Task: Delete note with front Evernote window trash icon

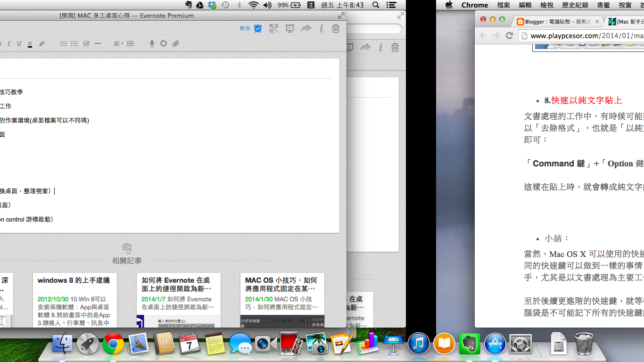Action: coord(336,29)
